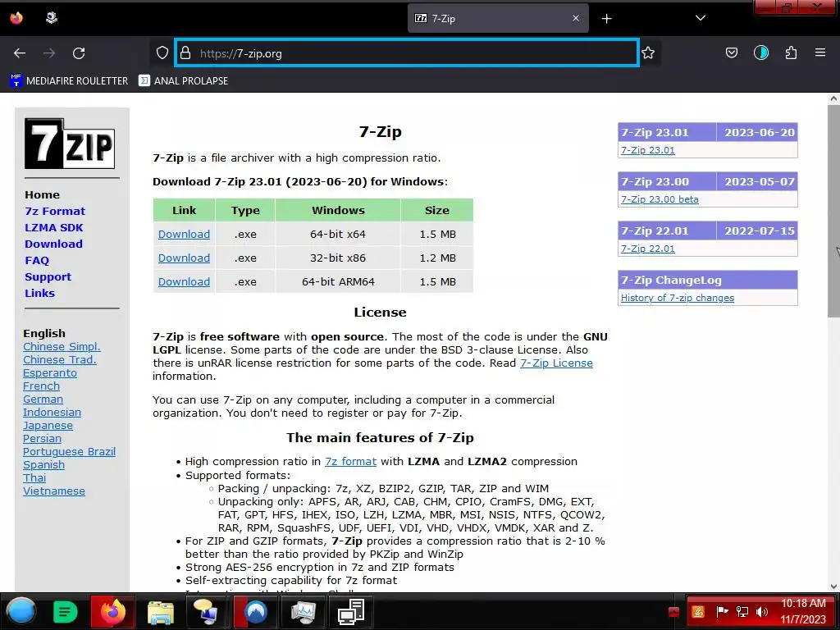This screenshot has width=840, height=630.
Task: Open the extensions puzzle icon
Action: pos(791,52)
